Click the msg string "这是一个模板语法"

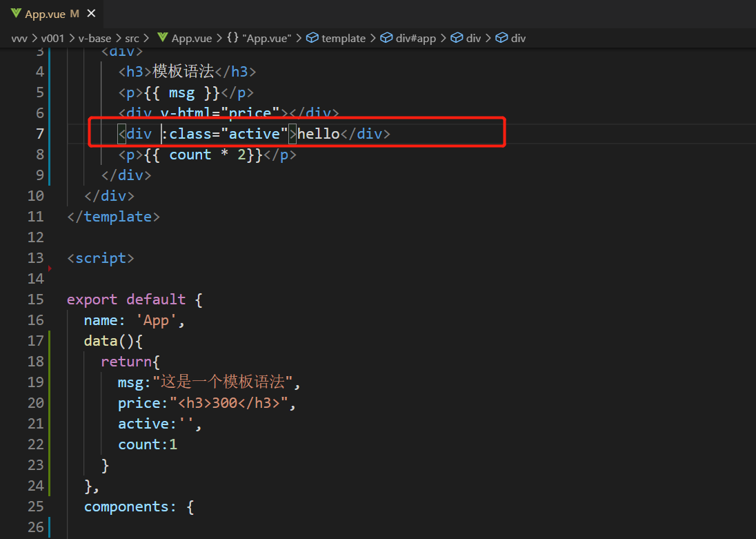point(222,382)
